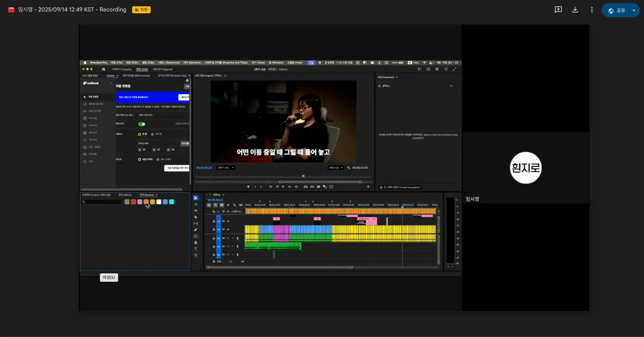Download the recording from the viewer

pyautogui.click(x=575, y=10)
